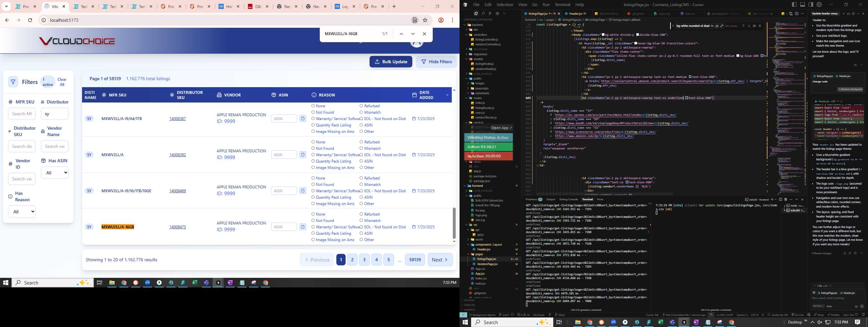Split the terminal in Cursor panel
This screenshot has height=327, width=868.
780,200
